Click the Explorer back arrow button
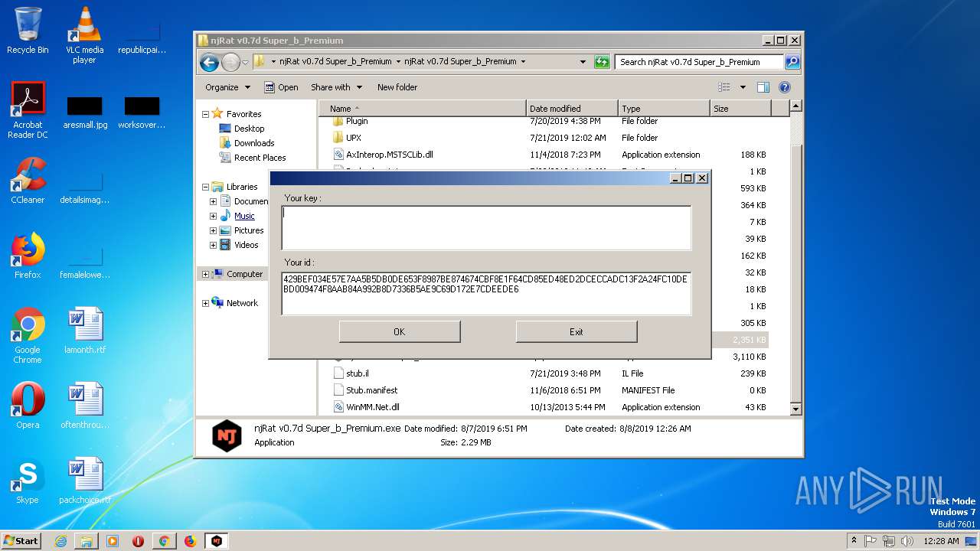 [x=209, y=62]
